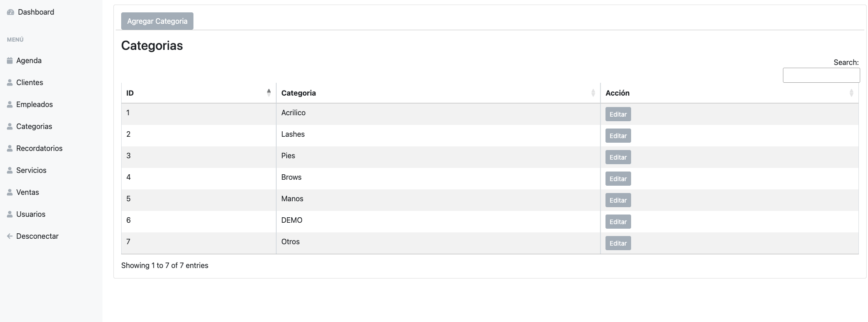Edit the Acrilico category
868x322 pixels.
point(618,114)
